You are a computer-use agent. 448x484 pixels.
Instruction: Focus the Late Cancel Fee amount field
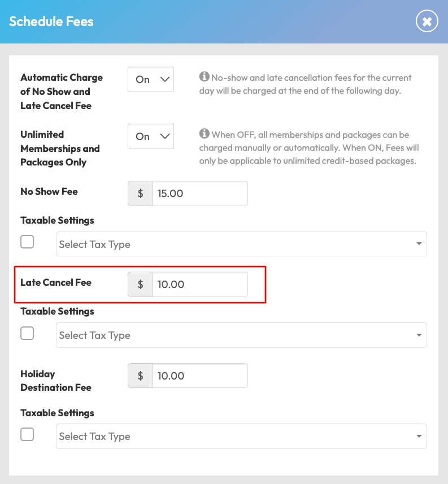point(200,284)
